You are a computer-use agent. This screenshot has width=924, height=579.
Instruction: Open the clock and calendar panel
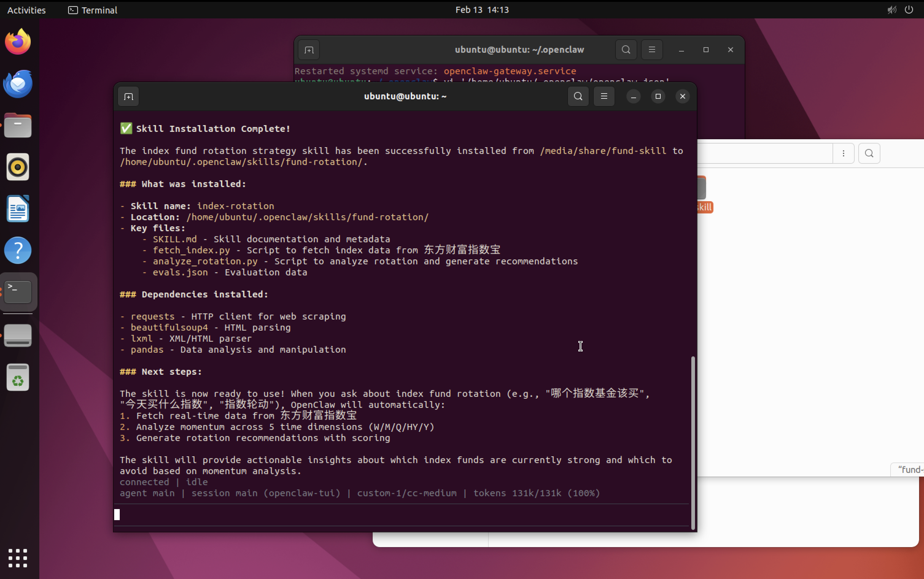click(482, 10)
